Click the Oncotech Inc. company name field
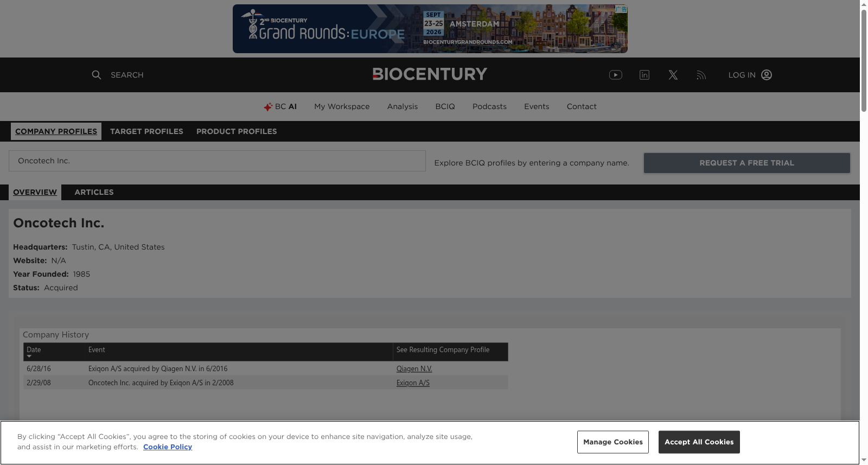868x465 pixels. (x=217, y=161)
